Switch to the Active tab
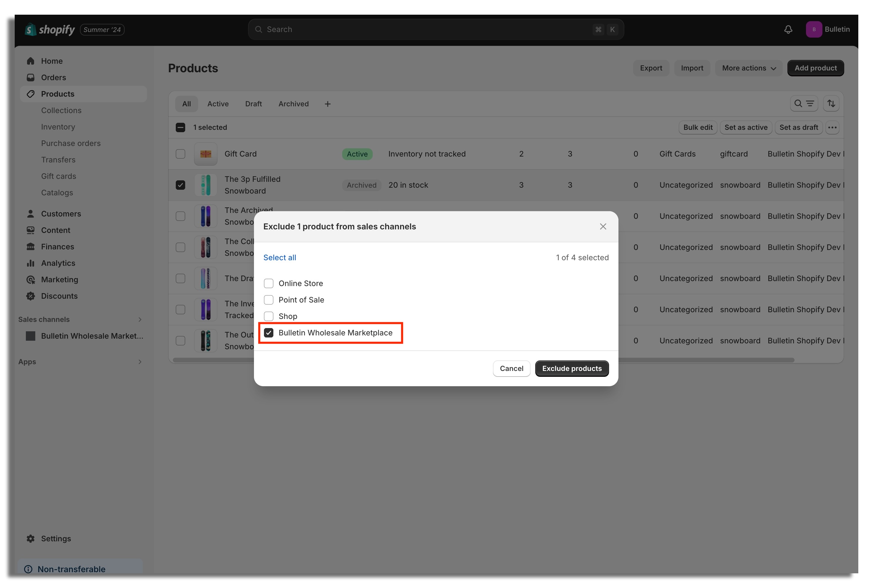873x588 pixels. pyautogui.click(x=218, y=104)
